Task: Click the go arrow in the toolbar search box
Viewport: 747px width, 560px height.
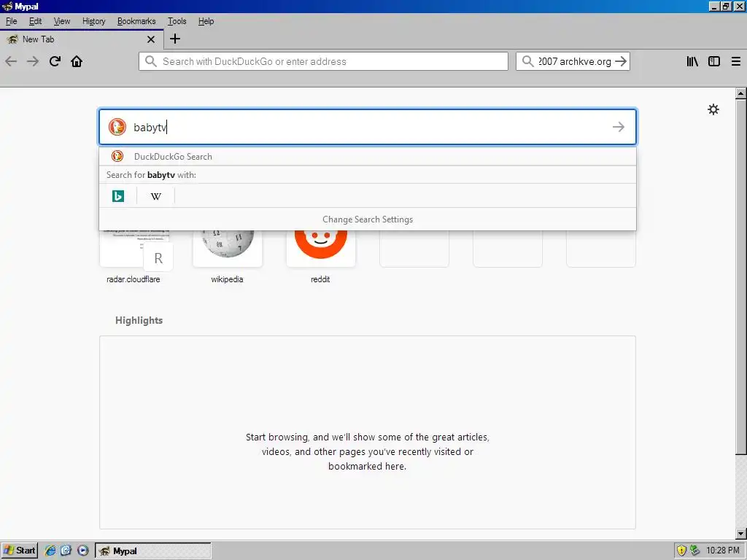Action: pos(621,61)
